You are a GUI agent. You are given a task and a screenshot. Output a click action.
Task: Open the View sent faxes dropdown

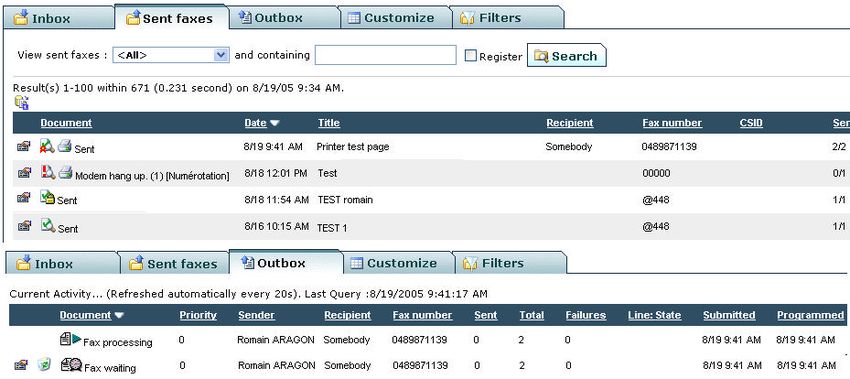(x=171, y=55)
